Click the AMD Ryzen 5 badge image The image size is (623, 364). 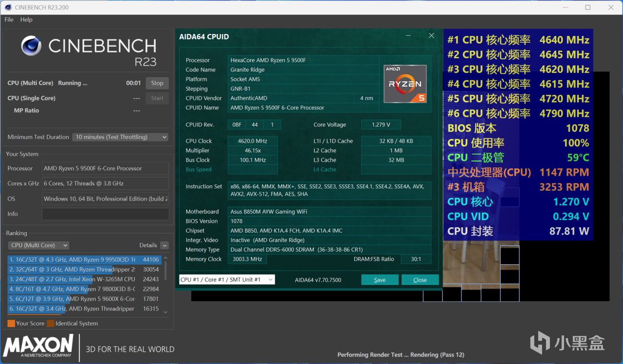point(405,84)
